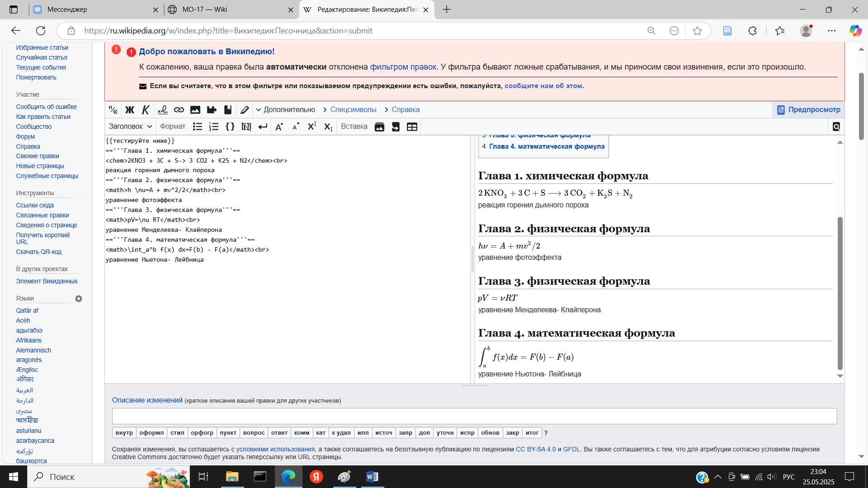Open the Заголовок dropdown
Image resolution: width=868 pixels, height=488 pixels.
tap(129, 127)
